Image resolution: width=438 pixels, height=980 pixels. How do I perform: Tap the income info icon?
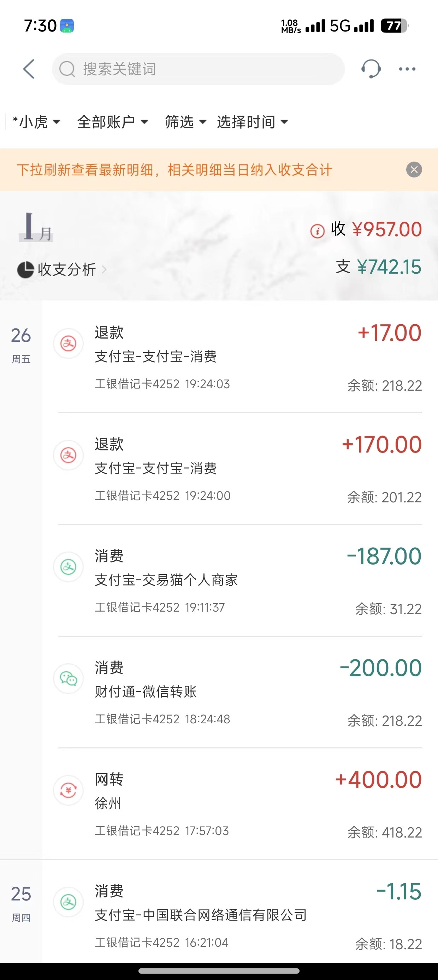click(318, 231)
